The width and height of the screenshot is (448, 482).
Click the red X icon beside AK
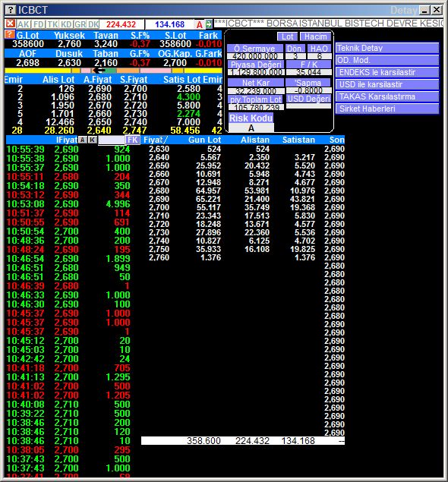tap(10, 24)
